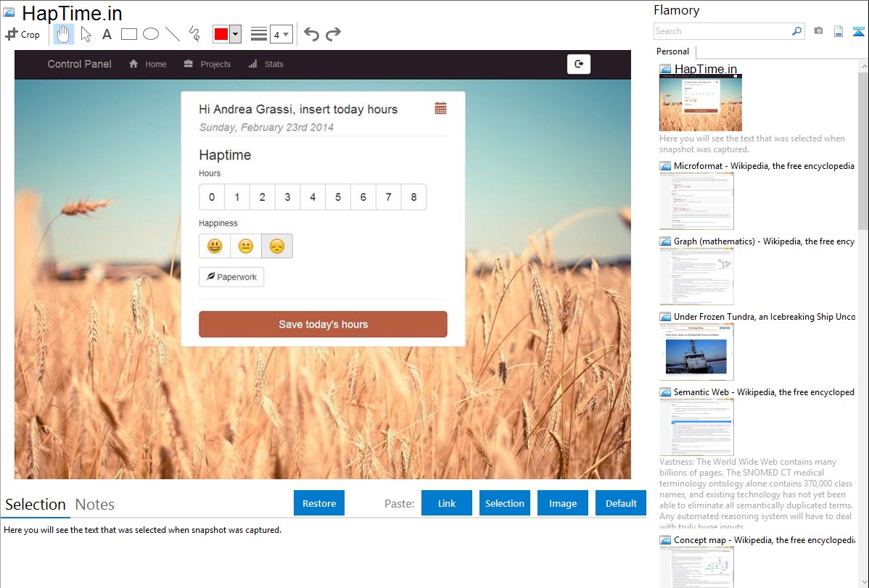Select the arrow pointer tool
This screenshot has height=588, width=869.
tap(86, 34)
